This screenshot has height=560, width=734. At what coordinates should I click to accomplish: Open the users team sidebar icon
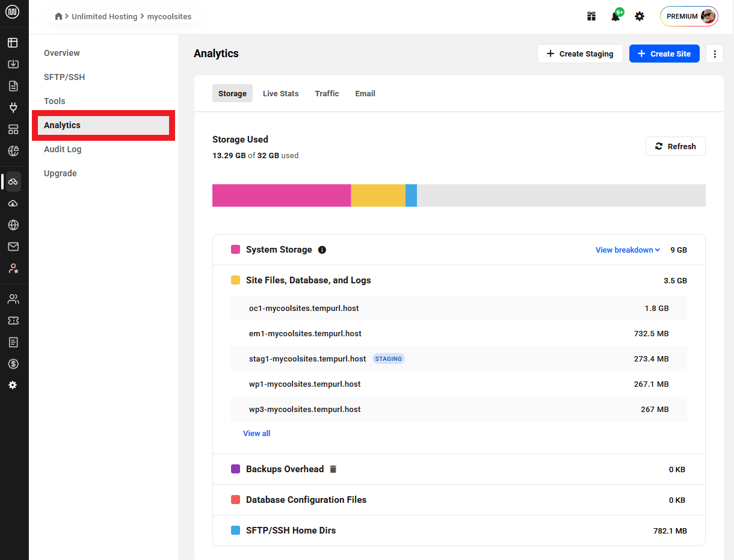tap(13, 299)
